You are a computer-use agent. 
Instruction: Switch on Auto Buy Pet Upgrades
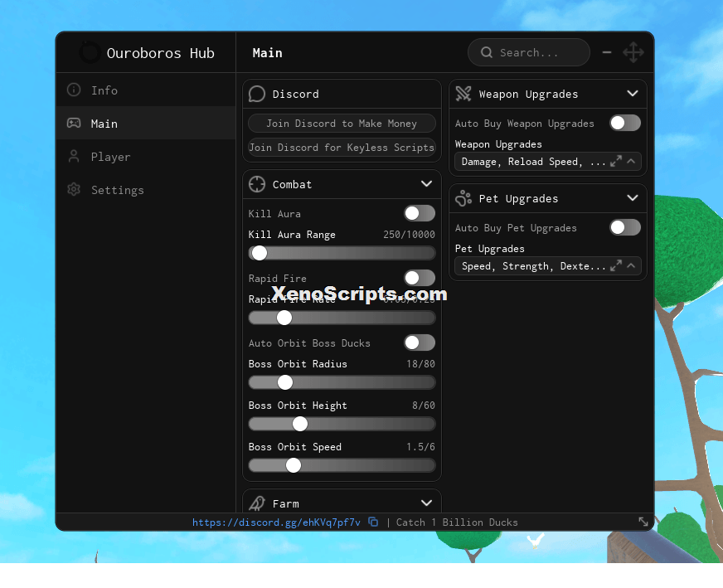point(625,227)
